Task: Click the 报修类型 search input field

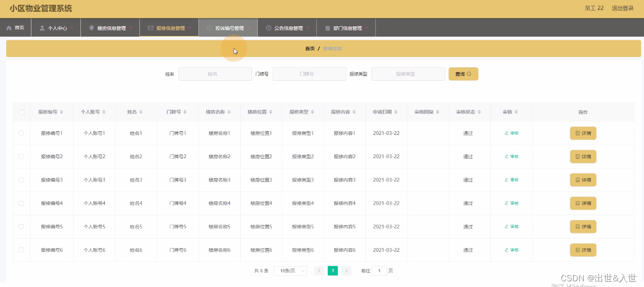Action: [x=408, y=74]
